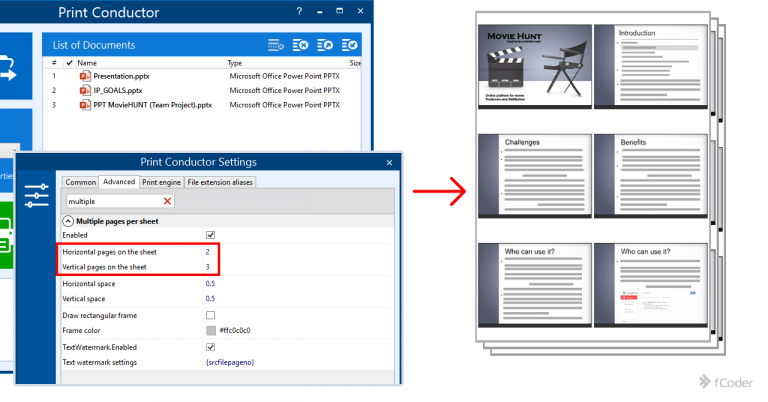The image size is (768, 402).
Task: Click the Movie Hunt title slide thumbnail
Action: coord(535,66)
